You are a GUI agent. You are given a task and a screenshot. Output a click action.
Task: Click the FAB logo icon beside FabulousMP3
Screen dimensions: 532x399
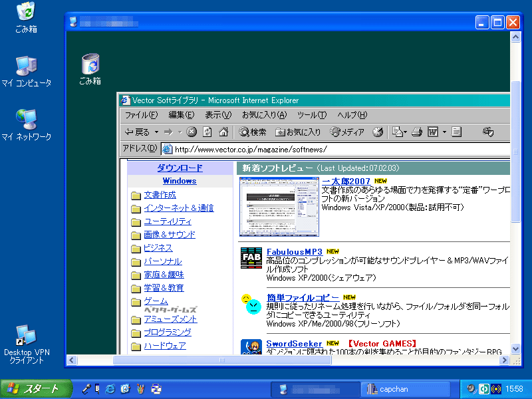(251, 258)
